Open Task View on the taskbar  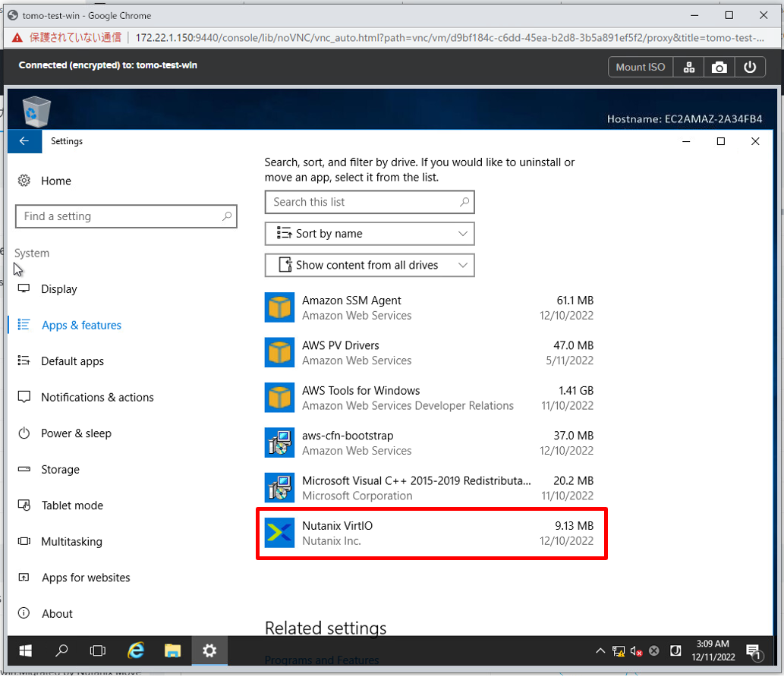coord(98,650)
